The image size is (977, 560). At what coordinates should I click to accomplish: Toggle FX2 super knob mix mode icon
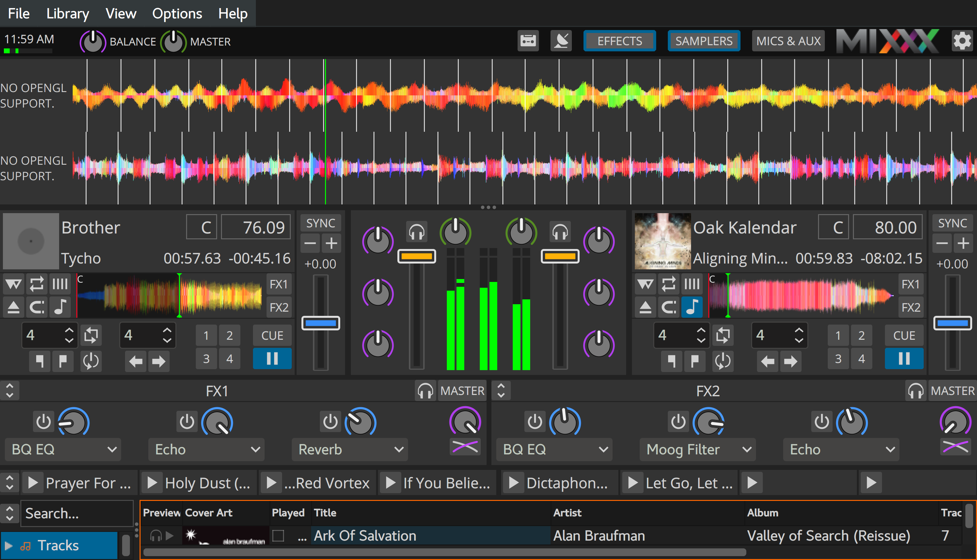[x=955, y=447]
